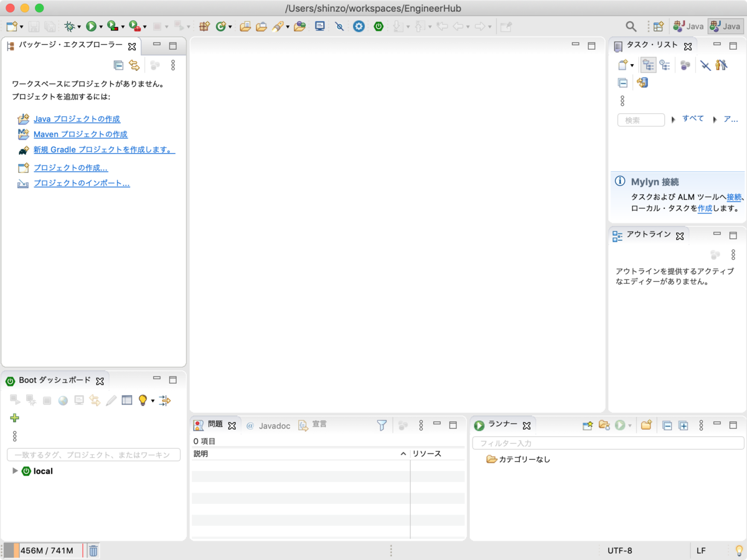The width and height of the screenshot is (747, 560).
Task: Click the filter funnel icon in Problems view
Action: pyautogui.click(x=382, y=426)
